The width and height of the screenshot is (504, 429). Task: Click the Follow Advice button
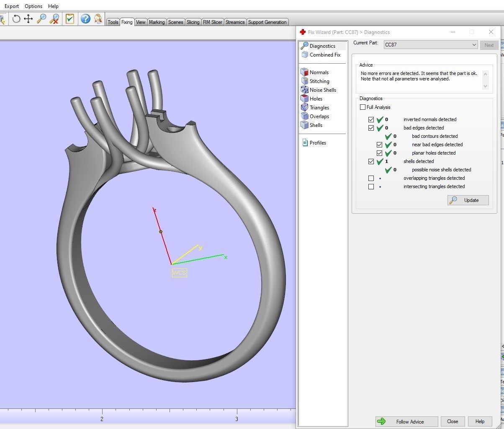(x=406, y=421)
